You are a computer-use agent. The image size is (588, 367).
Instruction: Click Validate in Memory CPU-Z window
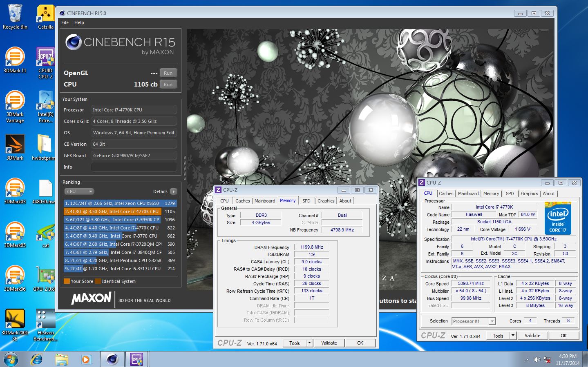[x=329, y=343]
